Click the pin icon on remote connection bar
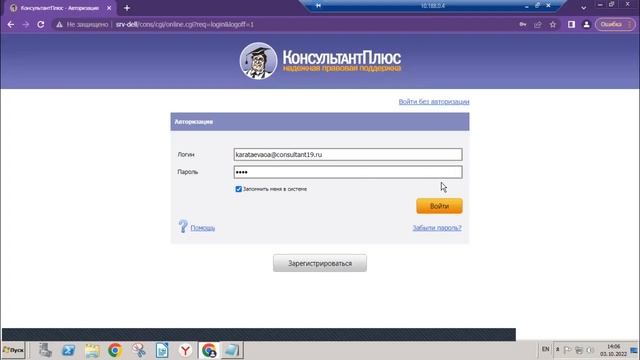Viewport: 640px width, 360px height. coord(318,6)
